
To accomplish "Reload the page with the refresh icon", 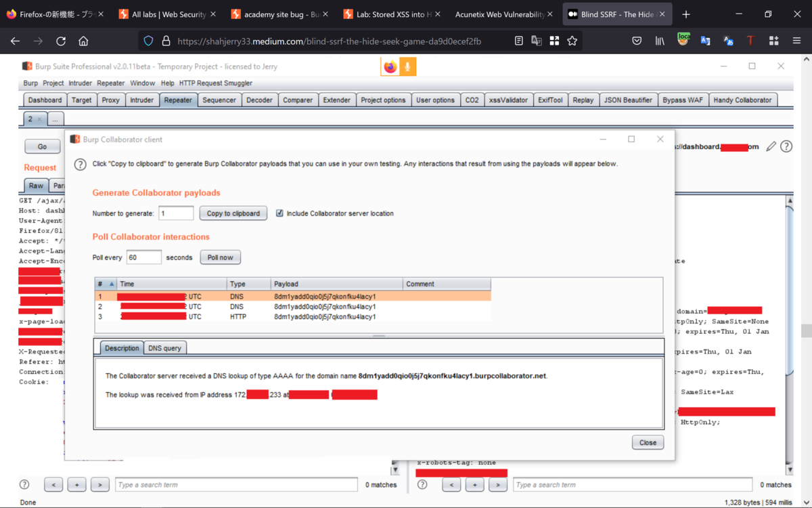I will coord(61,41).
